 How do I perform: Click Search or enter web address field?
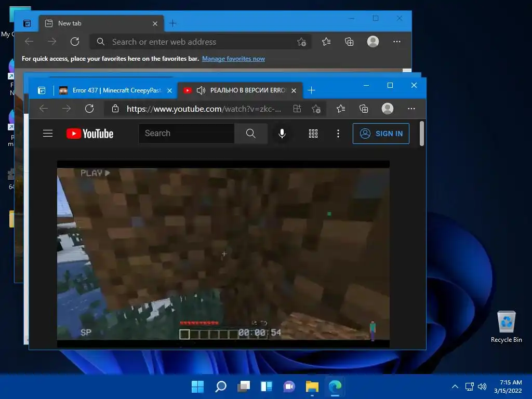(200, 42)
